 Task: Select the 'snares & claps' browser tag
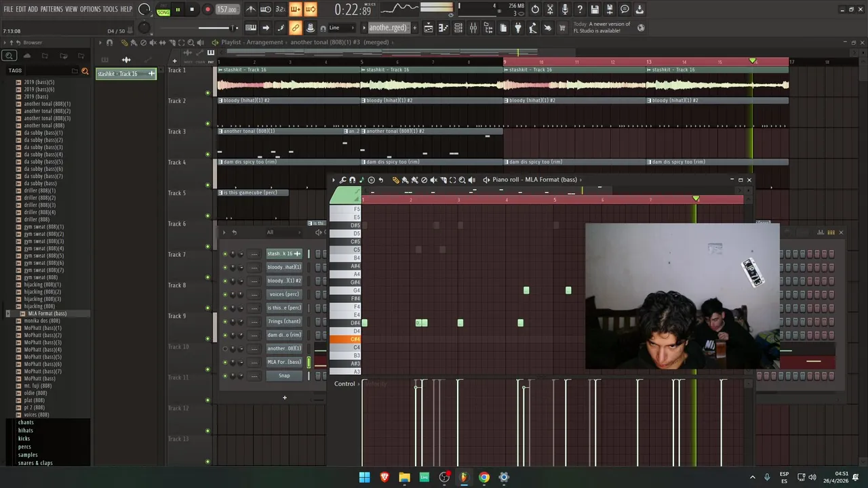(x=35, y=463)
